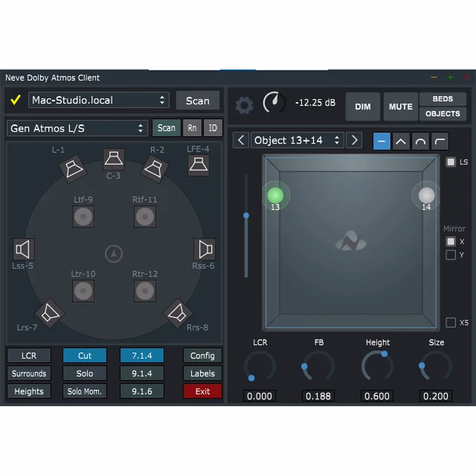Click the LCR rotary knob
The height and width of the screenshot is (476, 476).
click(260, 367)
